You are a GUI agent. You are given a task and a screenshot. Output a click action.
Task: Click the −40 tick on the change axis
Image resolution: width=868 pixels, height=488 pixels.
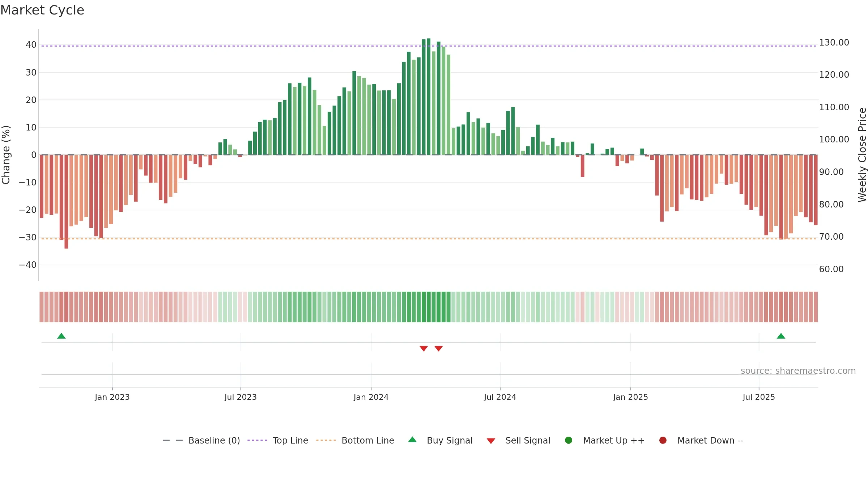click(x=28, y=265)
